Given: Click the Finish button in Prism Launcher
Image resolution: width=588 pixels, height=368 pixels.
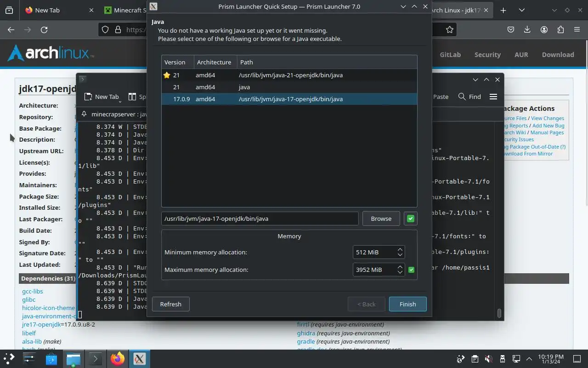Looking at the screenshot, I should (407, 304).
